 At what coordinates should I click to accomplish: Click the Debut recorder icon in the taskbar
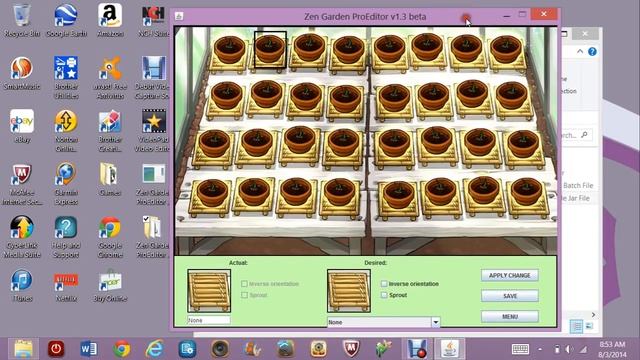click(x=417, y=349)
